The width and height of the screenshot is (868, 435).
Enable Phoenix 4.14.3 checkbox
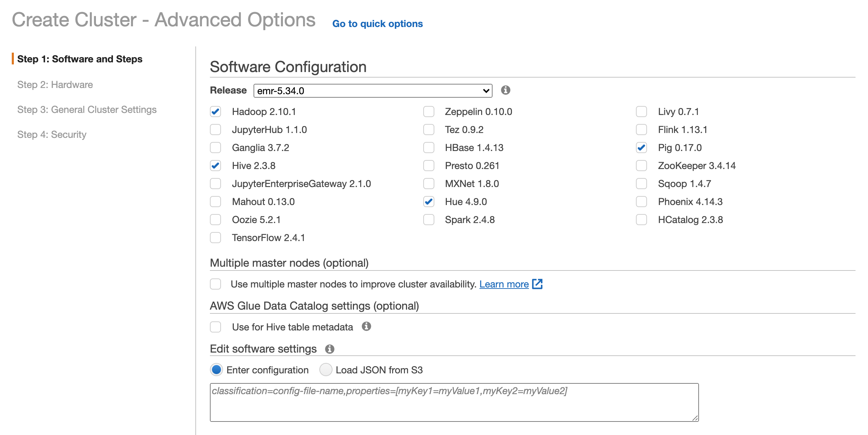tap(641, 202)
